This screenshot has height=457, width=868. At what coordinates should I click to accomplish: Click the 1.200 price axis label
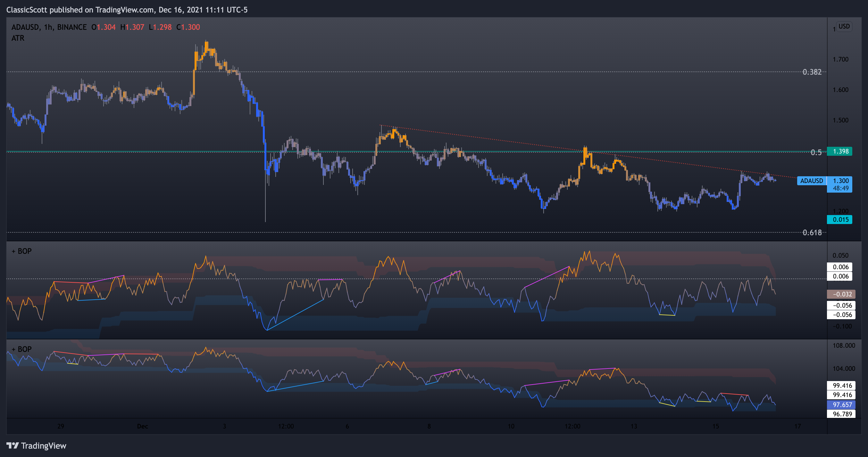pos(840,211)
